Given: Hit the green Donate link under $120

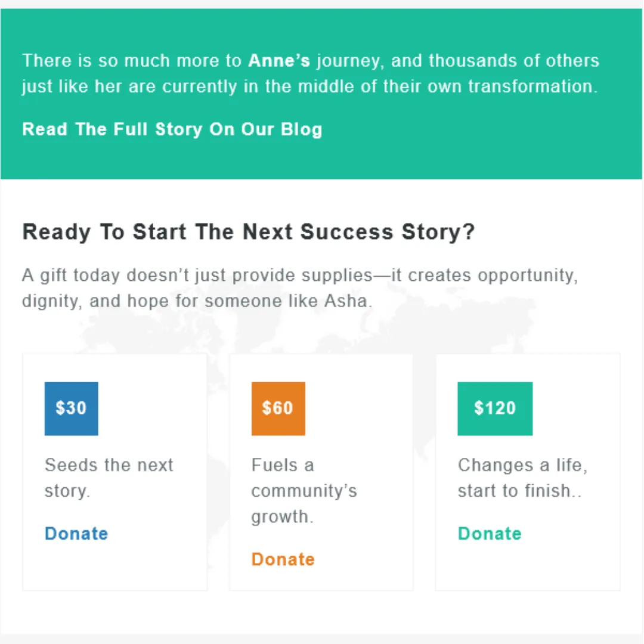Looking at the screenshot, I should [490, 534].
